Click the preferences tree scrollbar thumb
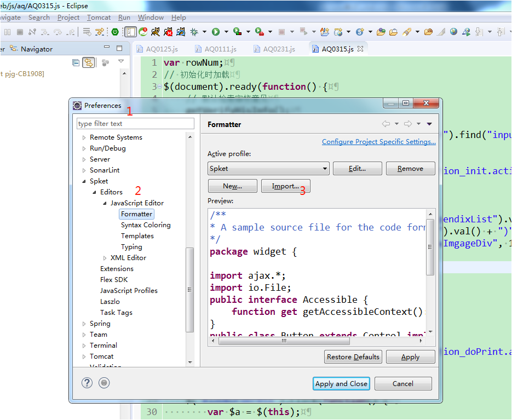Image resolution: width=512 pixels, height=420 pixels. (x=189, y=290)
